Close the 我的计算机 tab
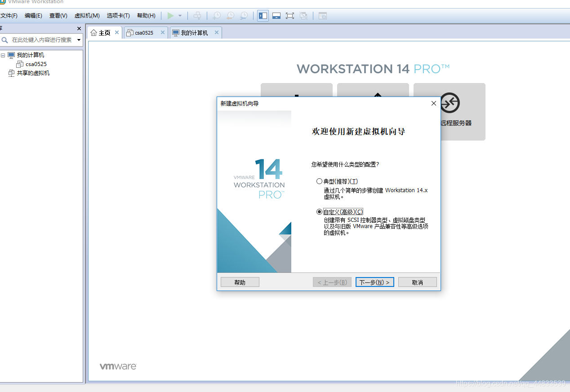 [217, 33]
